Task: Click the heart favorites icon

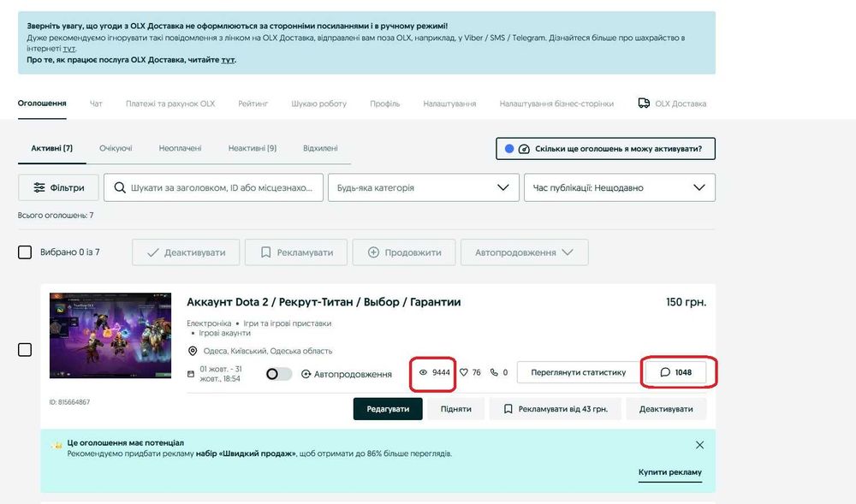Action: pos(464,372)
